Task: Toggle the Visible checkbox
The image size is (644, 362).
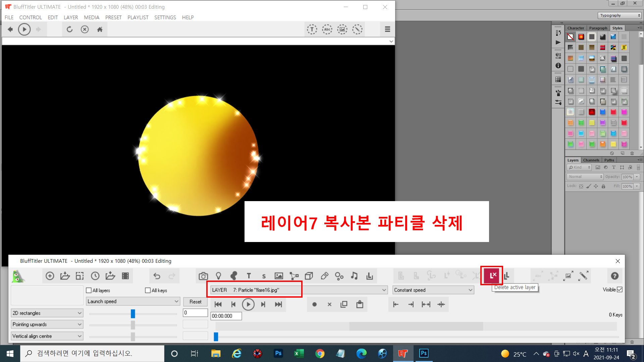Action: [620, 290]
